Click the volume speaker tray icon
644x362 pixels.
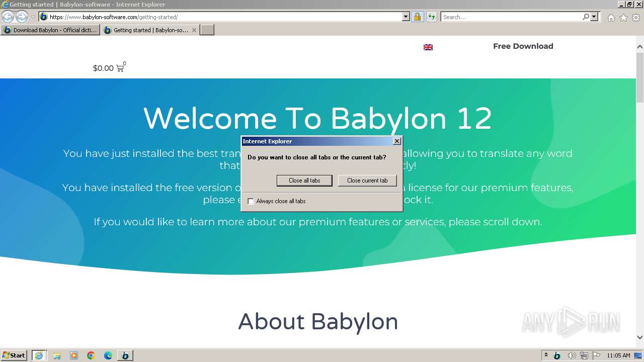[x=572, y=355]
